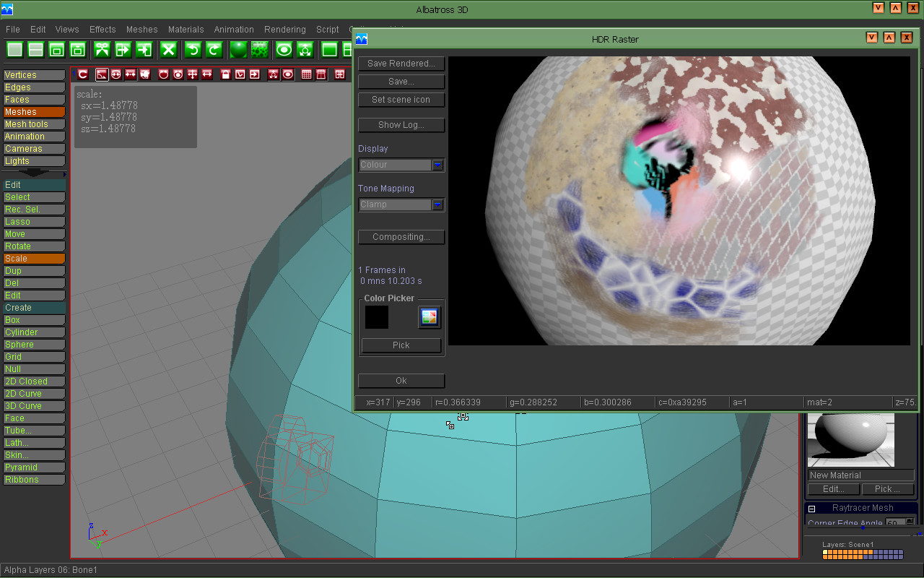The image size is (924, 578).
Task: Click the plain green sphere render icon
Action: (238, 49)
